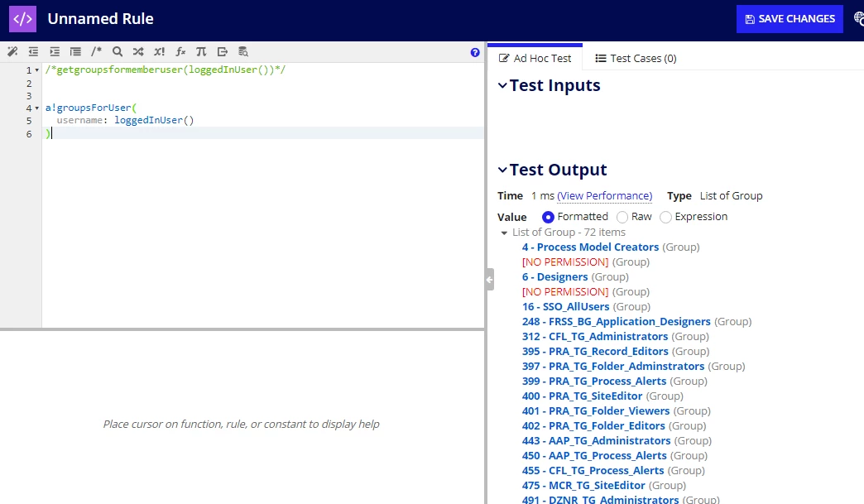Click the Unnamed Rule title

pyautogui.click(x=100, y=19)
